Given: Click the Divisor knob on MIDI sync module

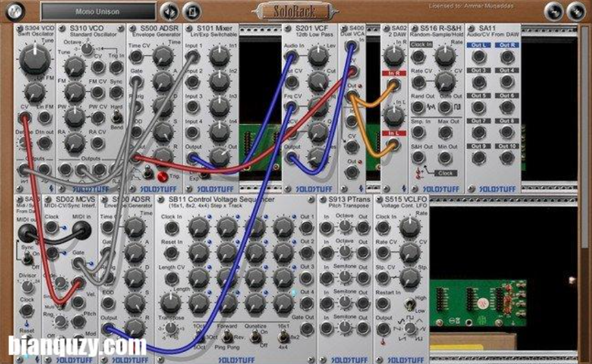Looking at the screenshot, I should (x=28, y=286).
